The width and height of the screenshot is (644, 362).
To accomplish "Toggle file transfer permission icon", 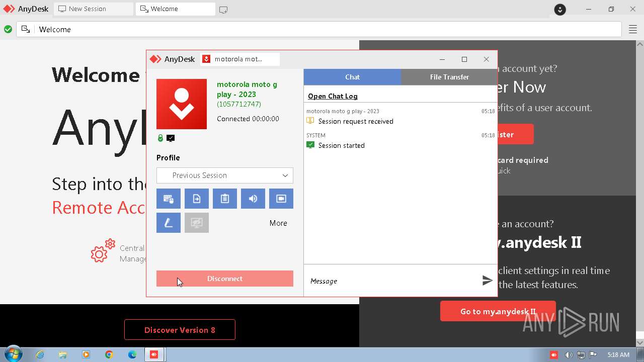I will coord(197,199).
